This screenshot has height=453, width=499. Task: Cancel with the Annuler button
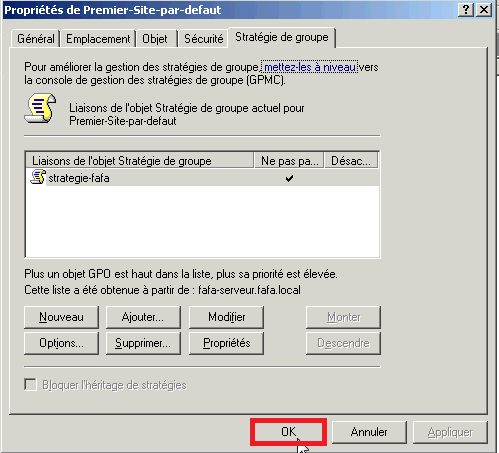[369, 432]
